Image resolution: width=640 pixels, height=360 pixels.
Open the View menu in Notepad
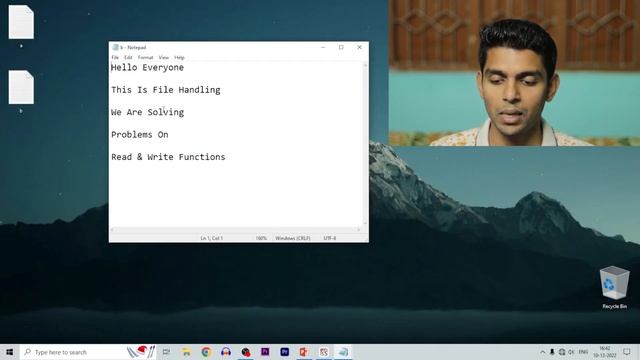pyautogui.click(x=164, y=58)
